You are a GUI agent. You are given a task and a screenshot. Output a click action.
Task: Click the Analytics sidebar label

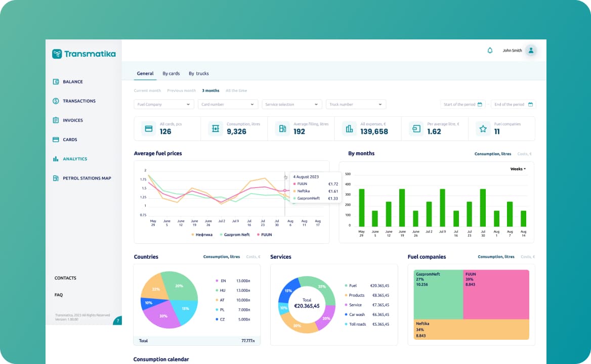(75, 159)
